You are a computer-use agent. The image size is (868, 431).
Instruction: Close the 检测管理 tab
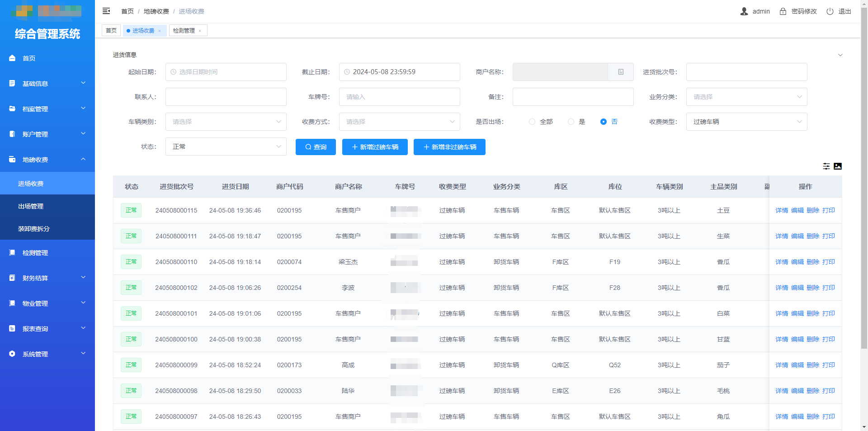[x=200, y=31]
